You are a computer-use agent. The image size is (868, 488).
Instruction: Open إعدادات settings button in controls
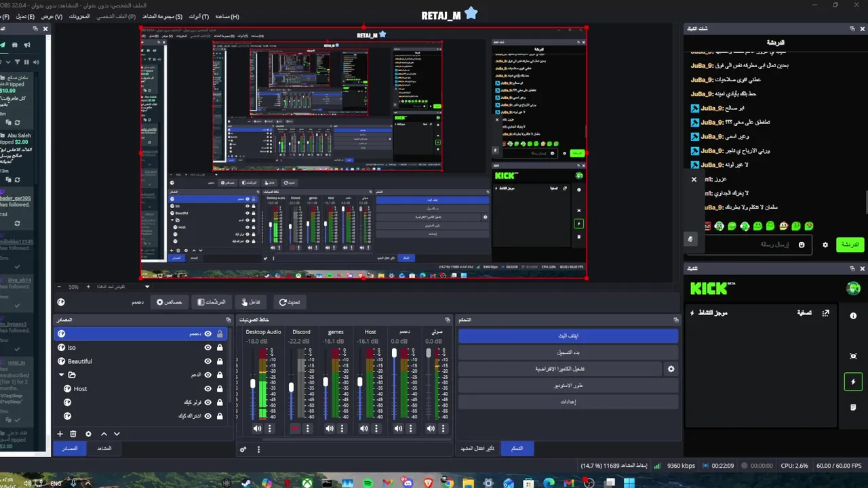[x=568, y=402]
